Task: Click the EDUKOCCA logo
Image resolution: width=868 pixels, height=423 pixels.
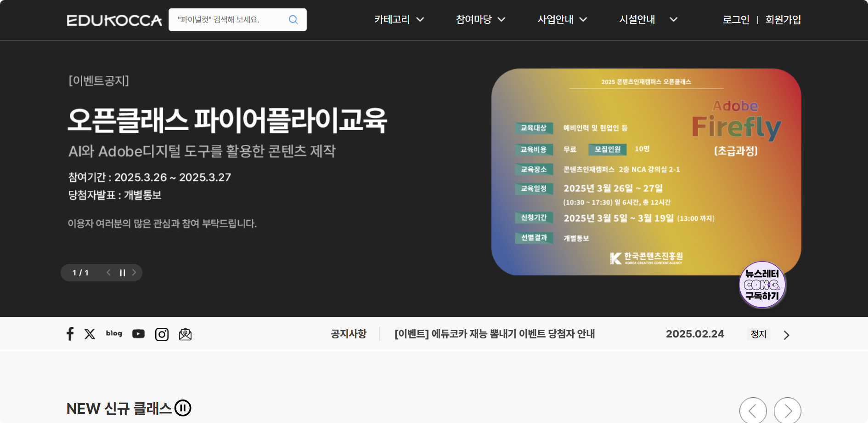Action: (x=114, y=20)
